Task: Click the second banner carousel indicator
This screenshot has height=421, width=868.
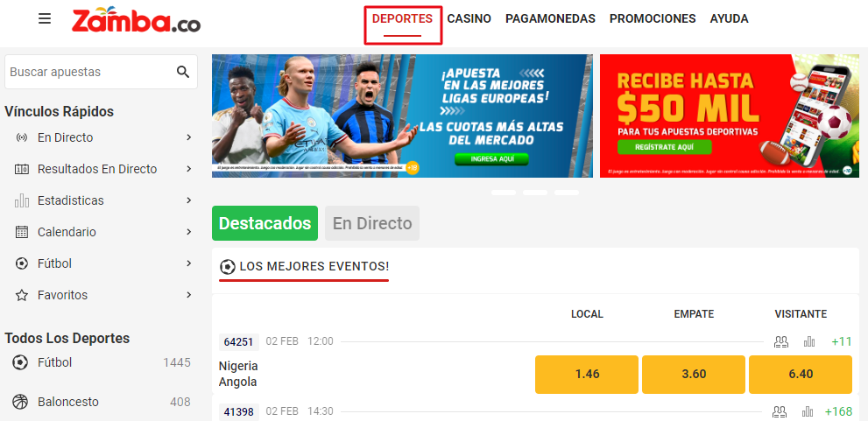Action: click(x=535, y=193)
